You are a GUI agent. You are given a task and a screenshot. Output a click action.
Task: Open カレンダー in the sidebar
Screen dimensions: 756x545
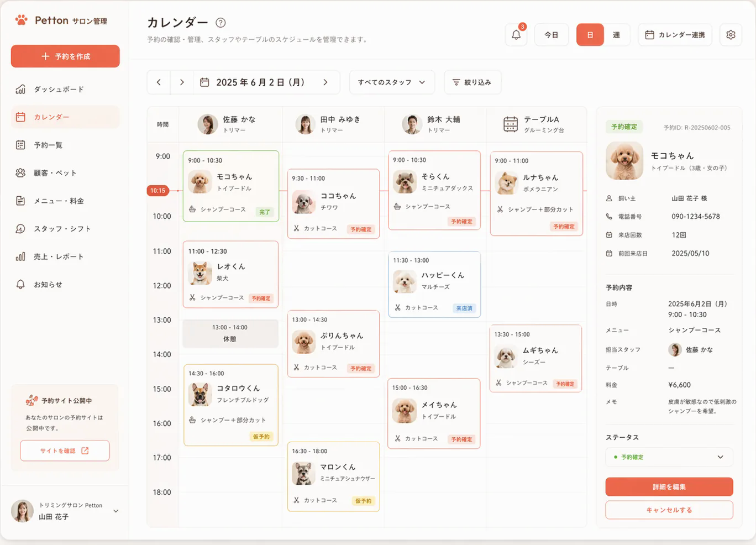[65, 117]
